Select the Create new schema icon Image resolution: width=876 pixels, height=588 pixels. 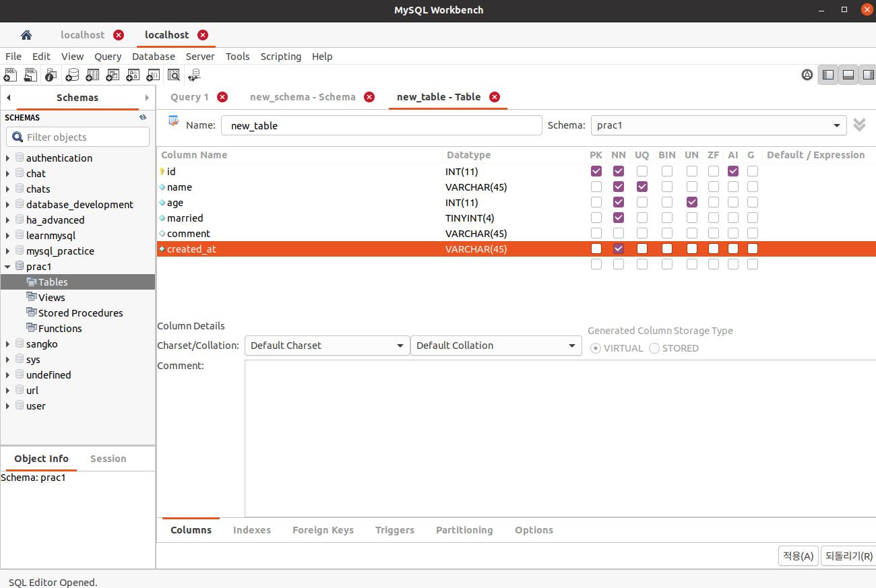[72, 75]
